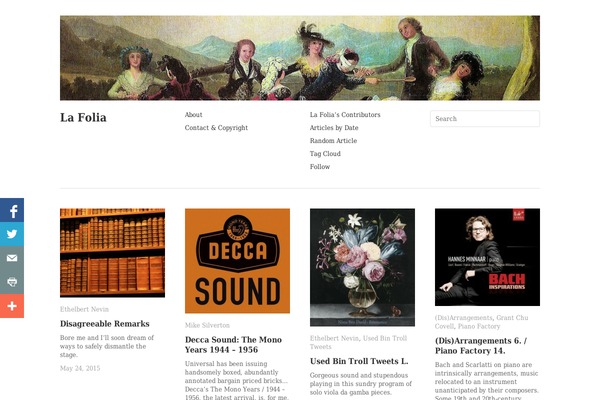600x400 pixels.
Task: Click the header painting banner
Action: (300, 58)
